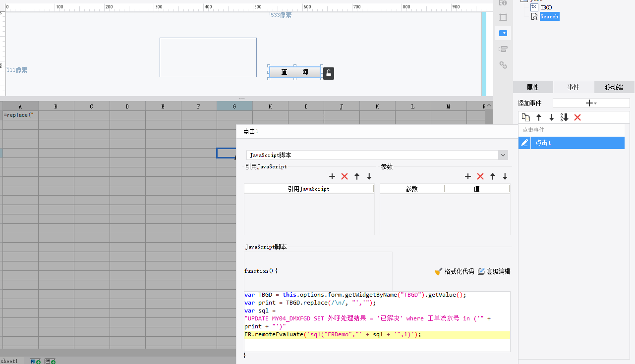Move the referenced JavaScript up
This screenshot has width=635, height=364.
click(357, 176)
